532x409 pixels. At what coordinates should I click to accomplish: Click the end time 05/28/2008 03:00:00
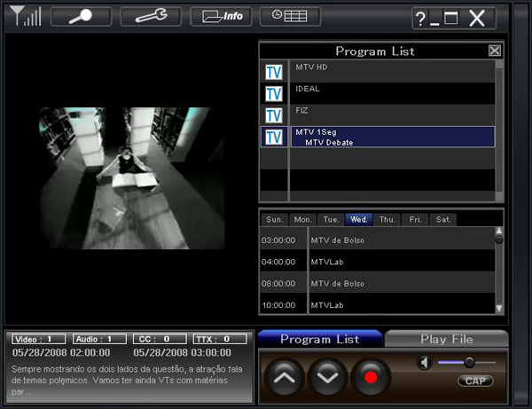pyautogui.click(x=182, y=352)
